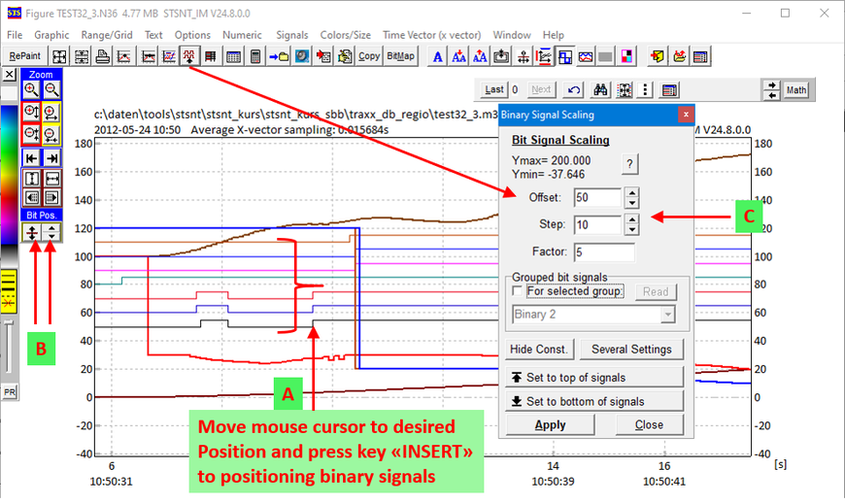Click into the Factor input field
Image resolution: width=845 pixels, height=504 pixels.
pyautogui.click(x=604, y=252)
